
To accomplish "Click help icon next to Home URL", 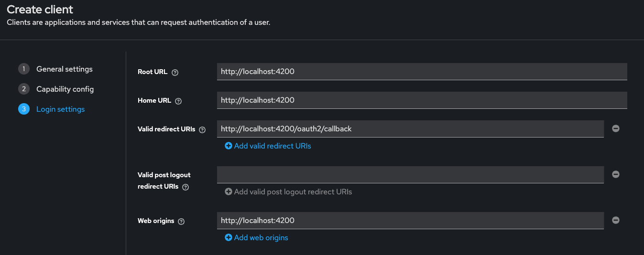I will click(178, 101).
